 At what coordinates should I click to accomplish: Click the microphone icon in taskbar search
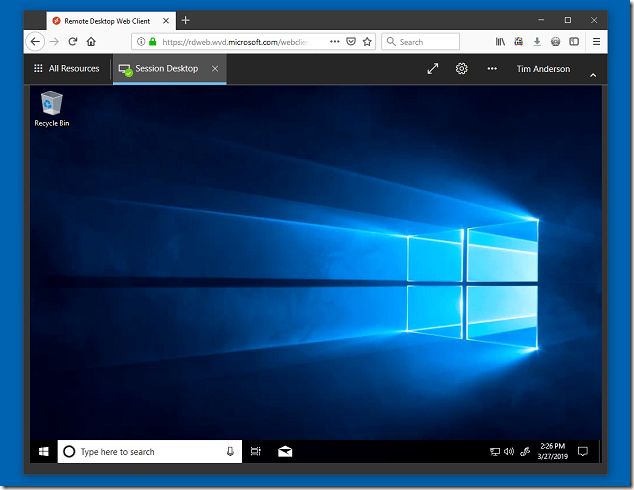[230, 452]
